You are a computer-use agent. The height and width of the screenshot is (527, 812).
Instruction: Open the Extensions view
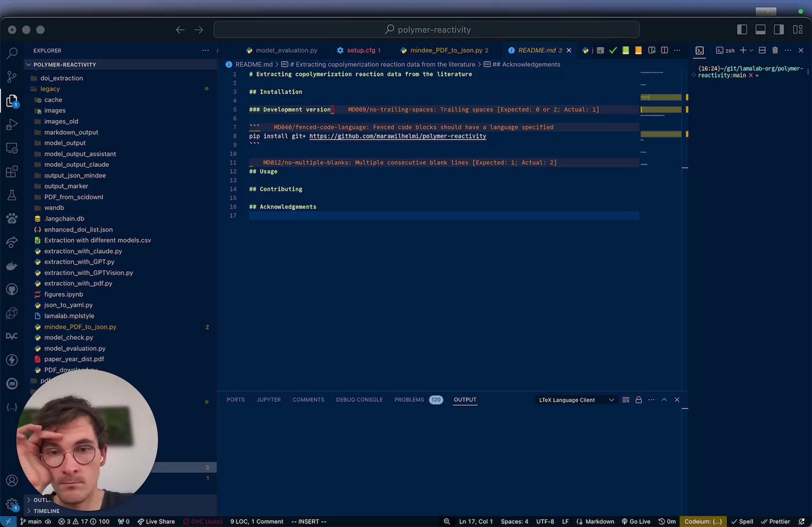click(x=11, y=172)
